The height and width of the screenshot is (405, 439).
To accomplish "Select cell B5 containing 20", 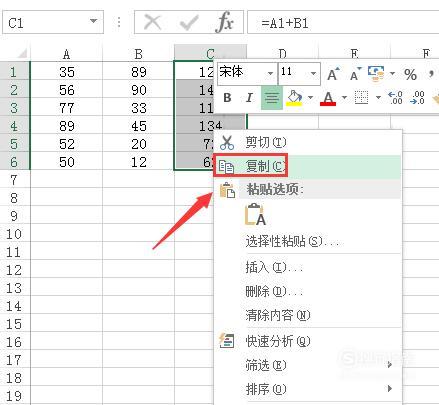I will [x=138, y=144].
